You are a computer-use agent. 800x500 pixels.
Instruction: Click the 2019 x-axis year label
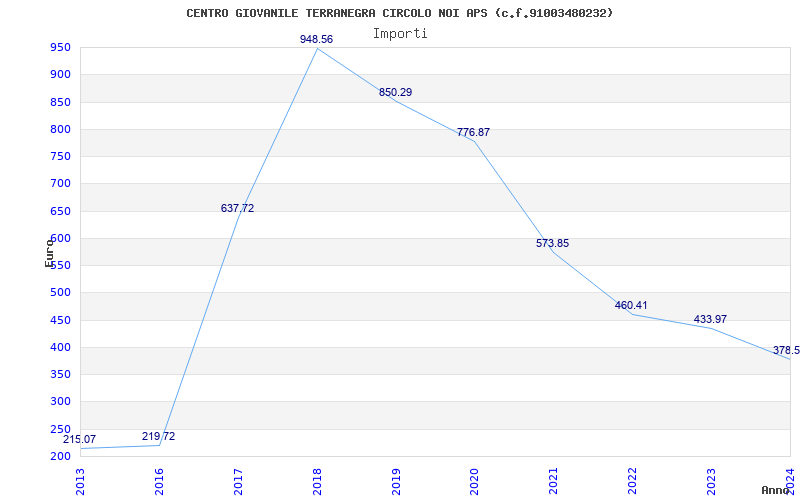[396, 482]
